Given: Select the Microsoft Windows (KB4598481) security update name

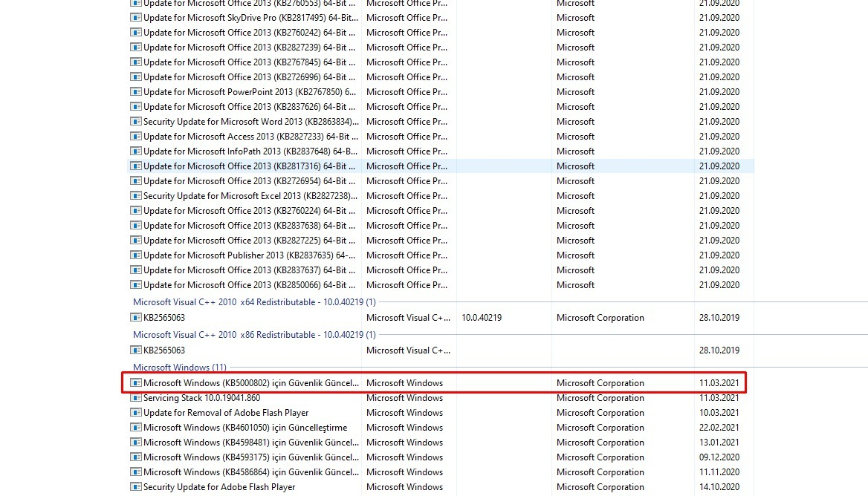Looking at the screenshot, I should 250,443.
